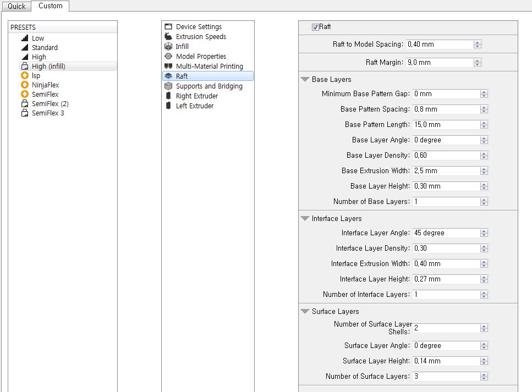Click the Supports and Bridging icon
The width and height of the screenshot is (532, 392).
coord(168,86)
